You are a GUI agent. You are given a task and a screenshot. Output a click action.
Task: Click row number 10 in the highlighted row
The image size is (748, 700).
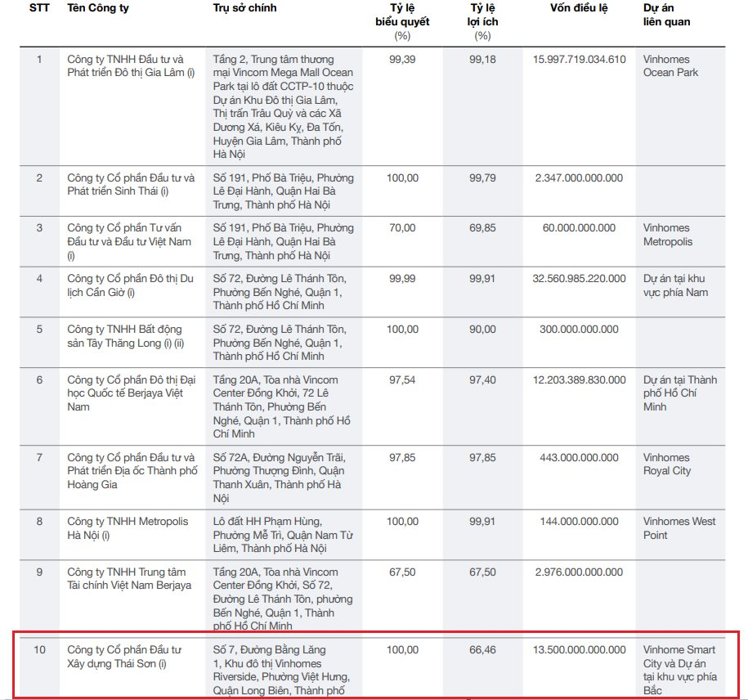click(39, 650)
